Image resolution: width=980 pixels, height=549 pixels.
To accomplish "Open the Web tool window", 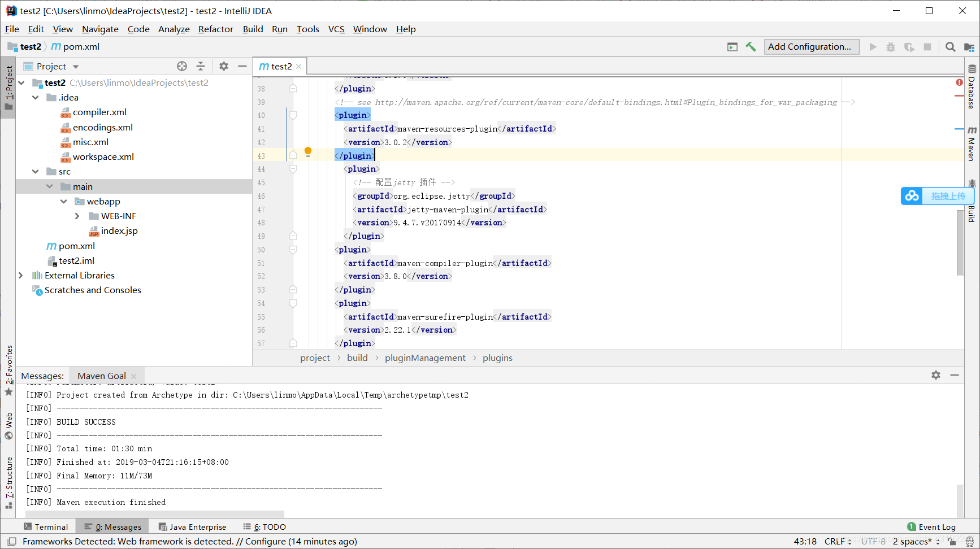I will (x=9, y=426).
